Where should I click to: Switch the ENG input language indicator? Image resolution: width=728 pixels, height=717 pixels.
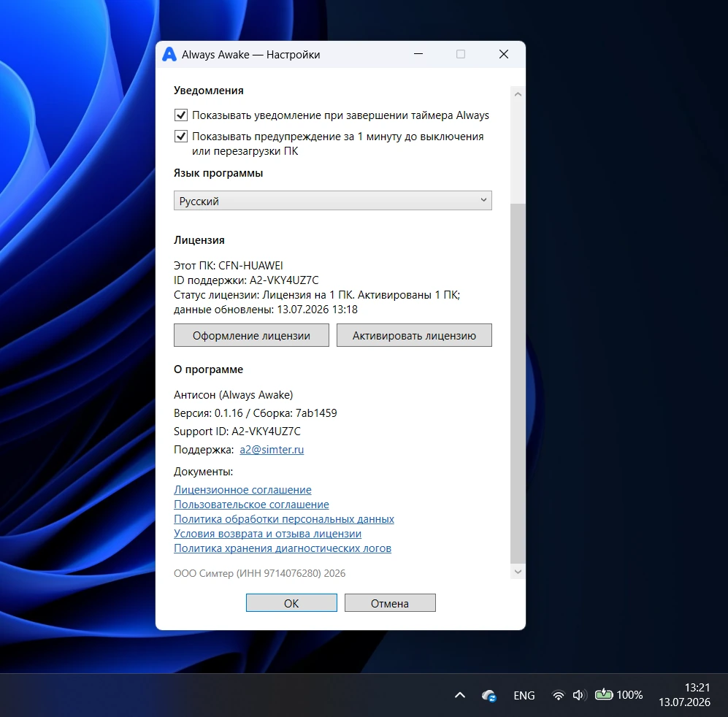[x=524, y=695]
